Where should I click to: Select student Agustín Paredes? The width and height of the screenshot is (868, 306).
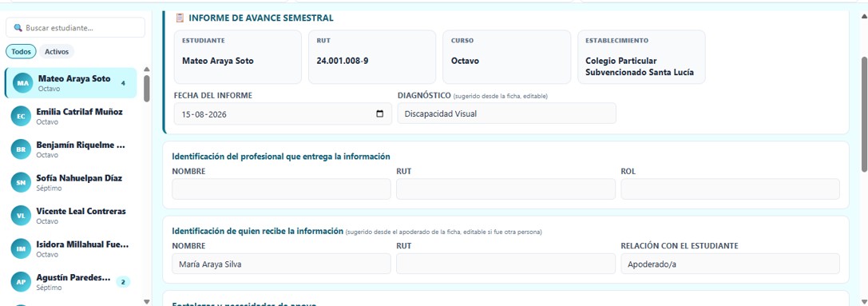[71, 282]
